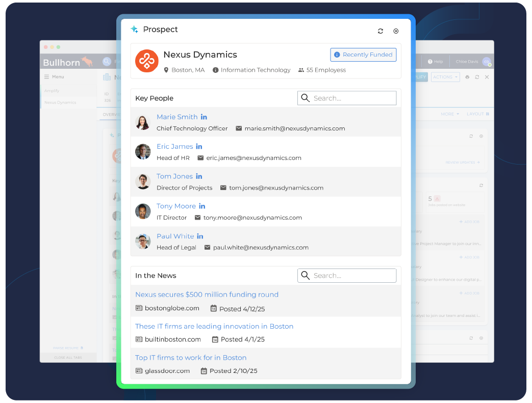Click the Bullhorn logo
Image resolution: width=532 pixels, height=403 pixels.
click(67, 62)
